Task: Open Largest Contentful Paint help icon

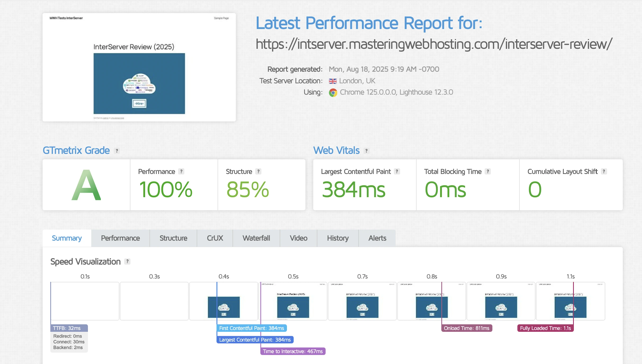Action: (397, 171)
